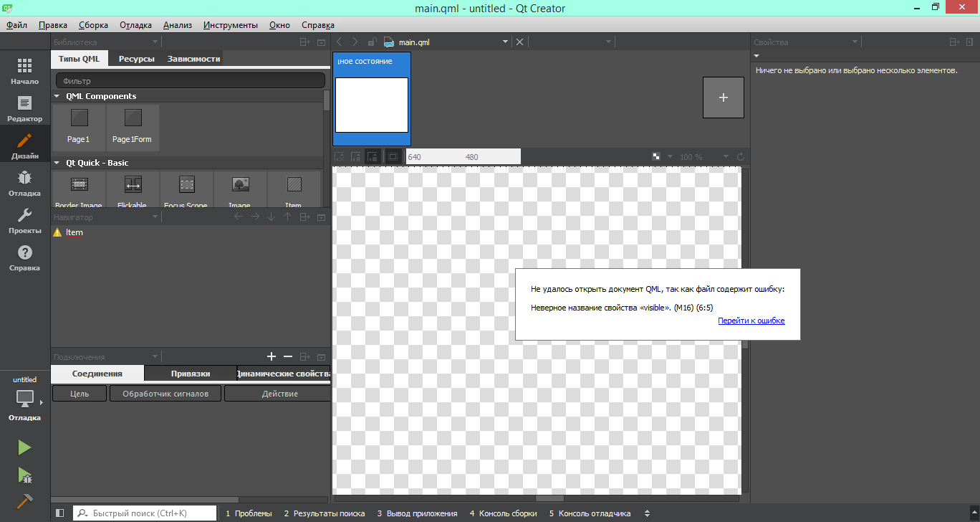Run project with green play button

pyautogui.click(x=24, y=447)
